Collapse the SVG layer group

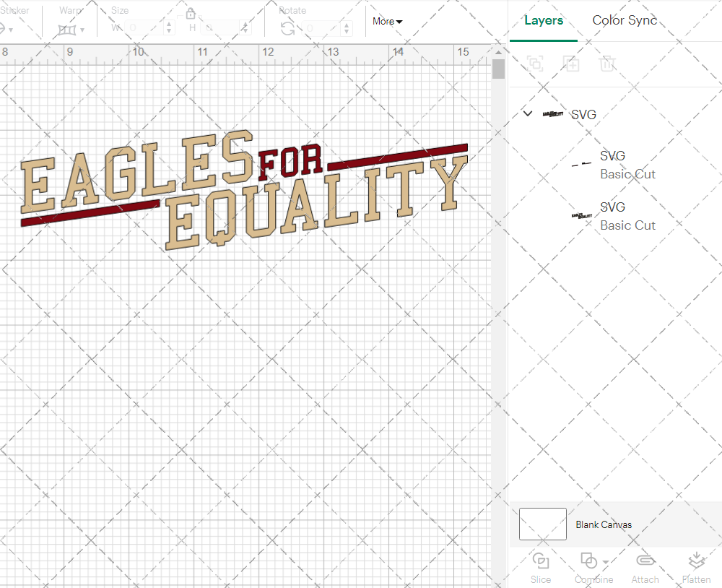click(x=527, y=113)
